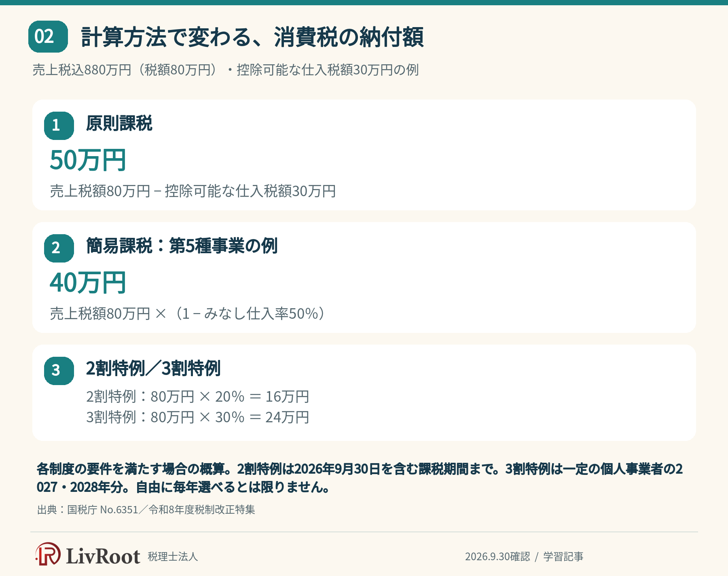Screen dimensions: 728x576
Task: Click the formula 売上税額80万円－控除可能な仕入税額30万円
Action: tap(193, 191)
